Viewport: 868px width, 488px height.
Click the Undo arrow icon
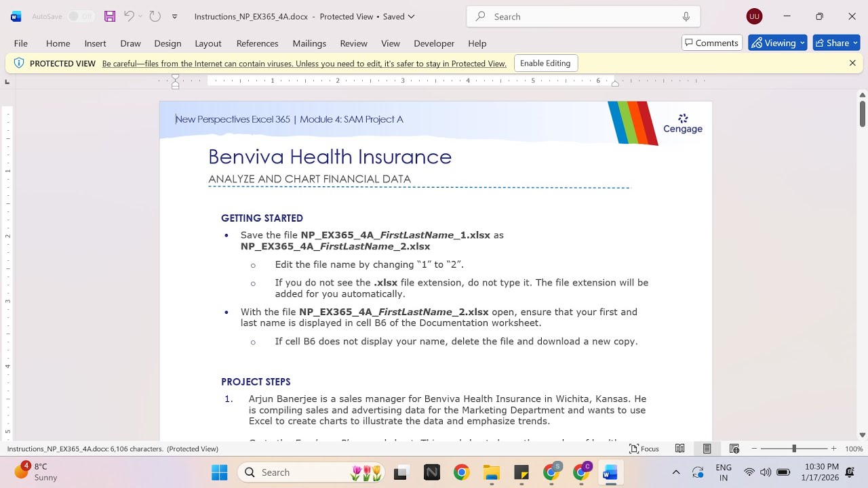pos(129,16)
